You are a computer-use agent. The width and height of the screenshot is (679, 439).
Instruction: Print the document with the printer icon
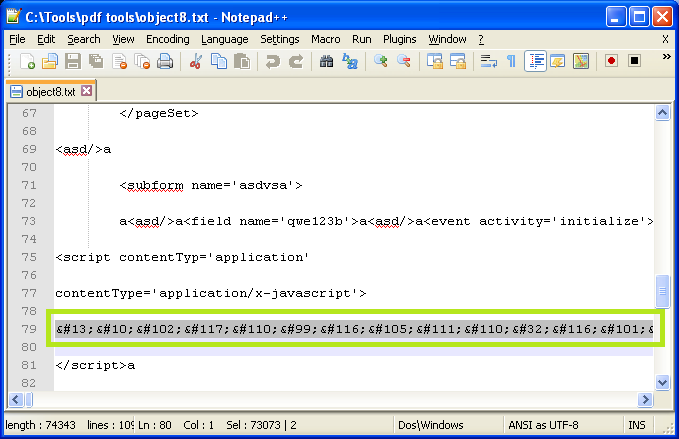[165, 61]
